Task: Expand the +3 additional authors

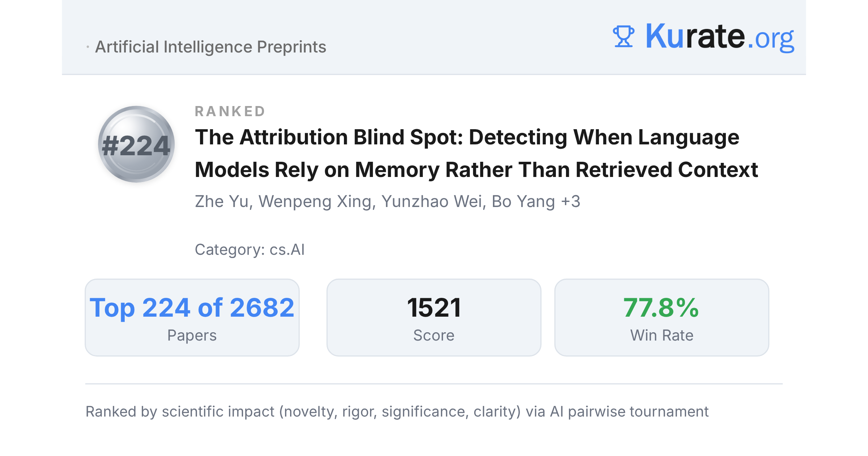Action: click(571, 201)
